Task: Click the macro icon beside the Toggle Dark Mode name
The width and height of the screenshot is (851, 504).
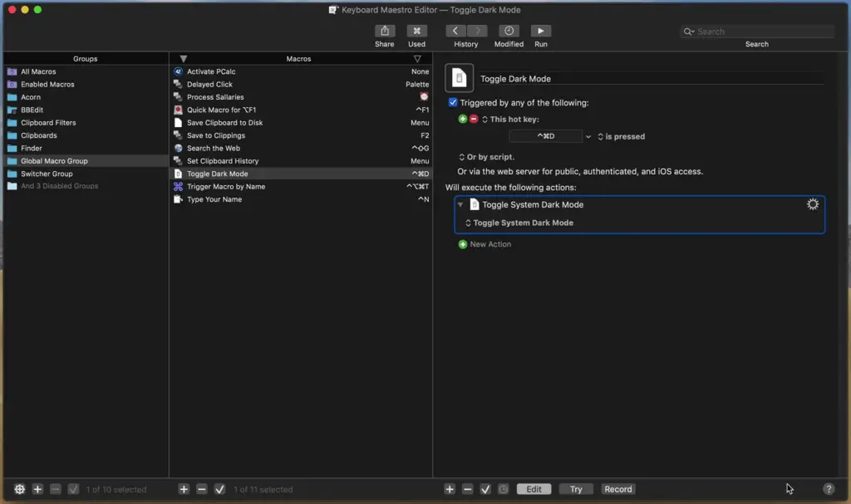Action: (x=459, y=78)
